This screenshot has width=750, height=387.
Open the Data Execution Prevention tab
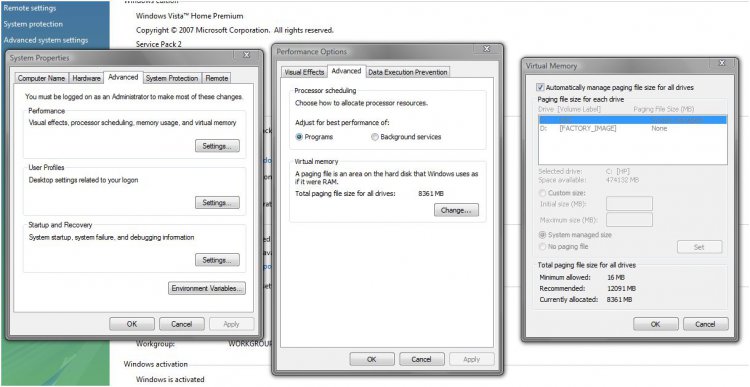pyautogui.click(x=408, y=72)
